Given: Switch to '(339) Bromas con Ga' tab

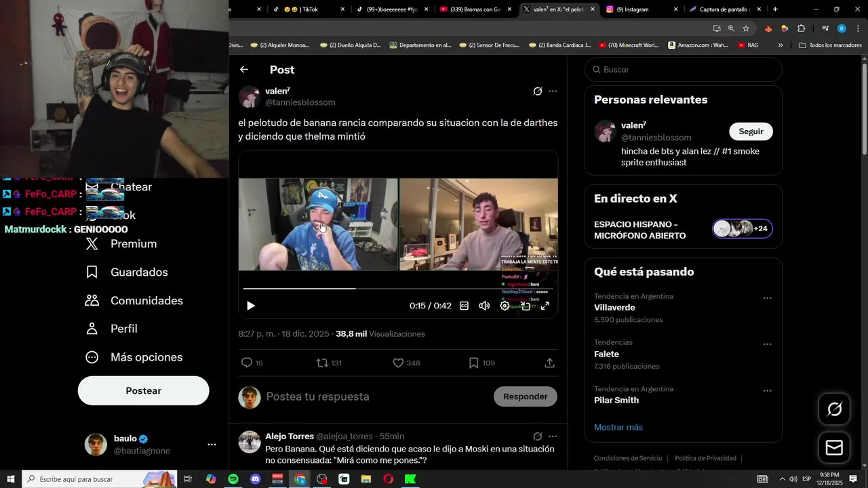Looking at the screenshot, I should 477,9.
